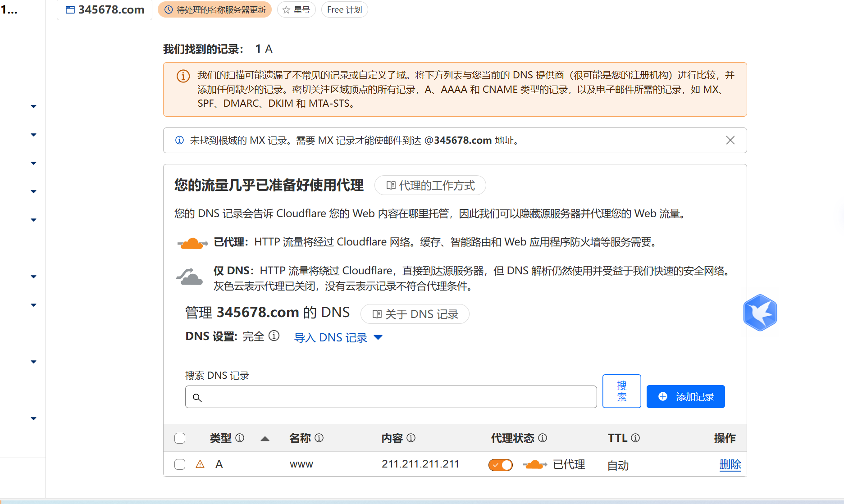This screenshot has width=844, height=504.
Task: Click the 添加记录 button
Action: pyautogui.click(x=686, y=396)
